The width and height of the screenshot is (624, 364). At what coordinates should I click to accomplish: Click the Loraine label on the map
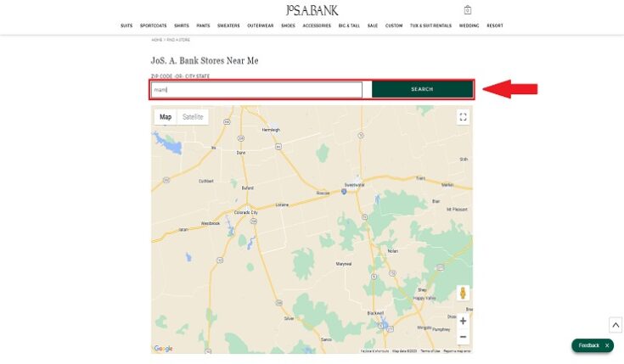(282, 204)
